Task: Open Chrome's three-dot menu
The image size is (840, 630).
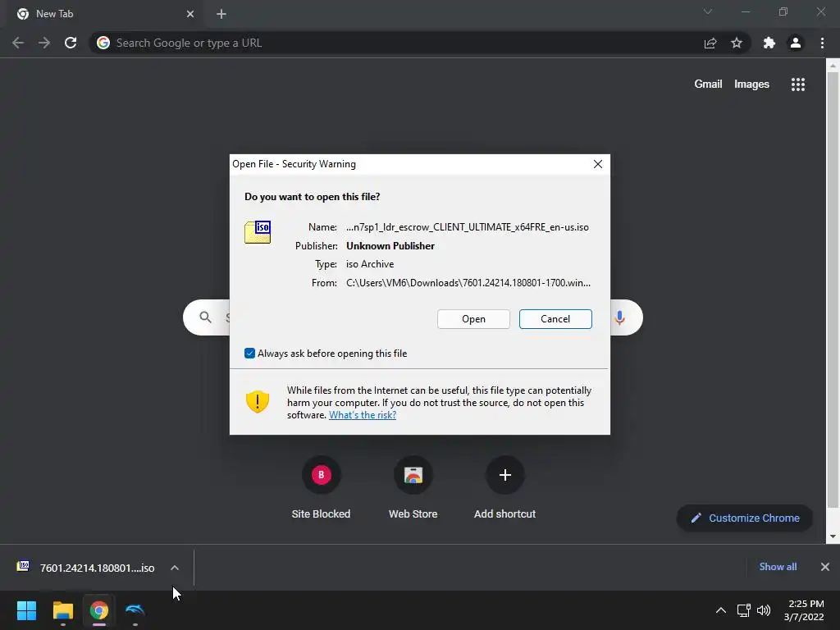Action: (x=822, y=43)
